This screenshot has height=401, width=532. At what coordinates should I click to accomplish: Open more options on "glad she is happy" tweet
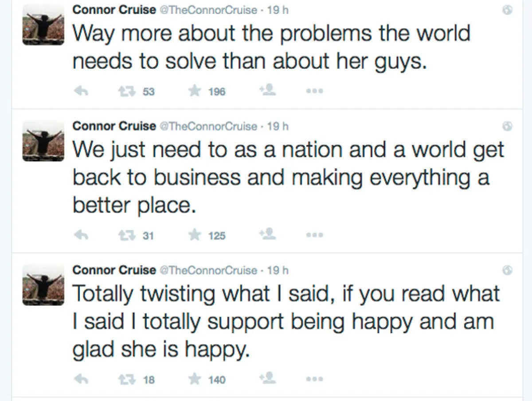[x=315, y=380]
